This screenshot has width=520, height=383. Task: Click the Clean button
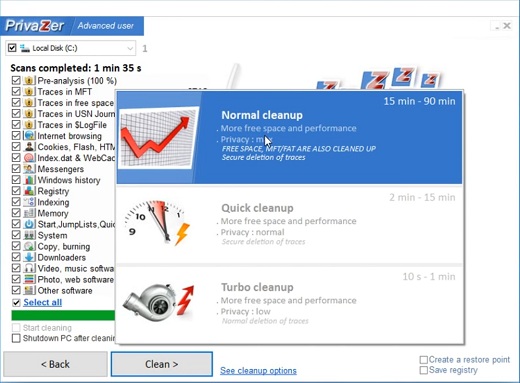click(x=162, y=364)
